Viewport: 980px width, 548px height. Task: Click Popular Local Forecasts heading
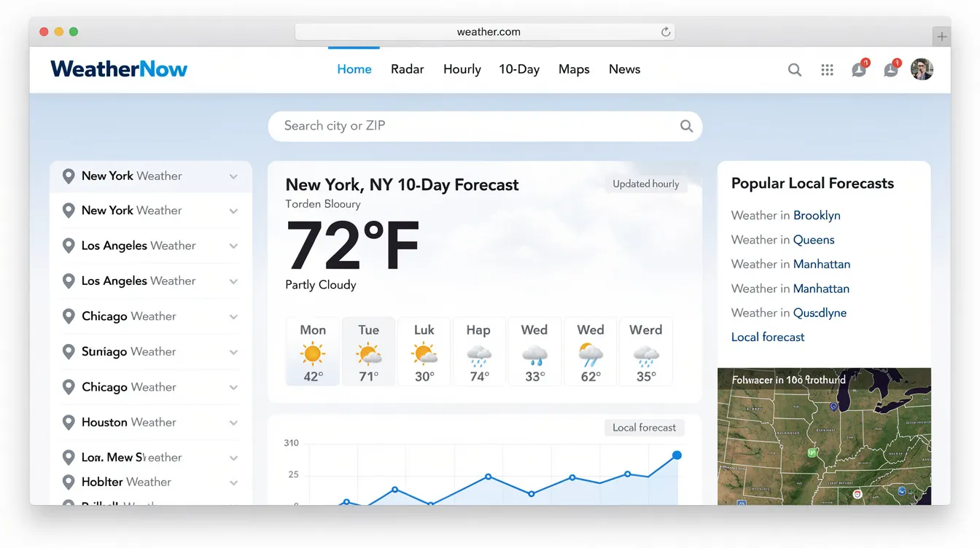812,184
